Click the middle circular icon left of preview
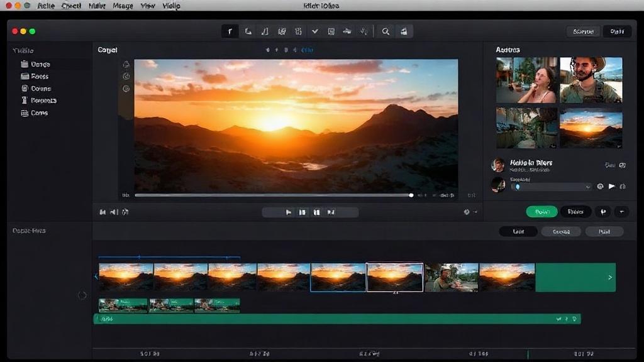 point(126,76)
